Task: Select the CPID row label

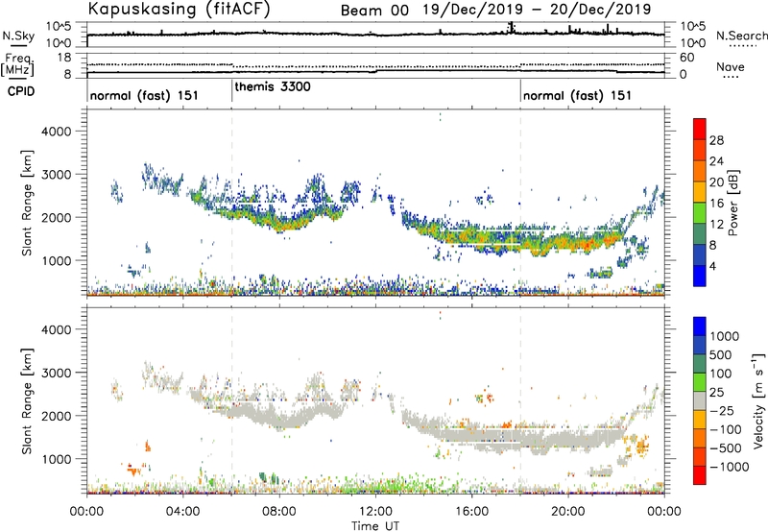Action: tap(21, 91)
